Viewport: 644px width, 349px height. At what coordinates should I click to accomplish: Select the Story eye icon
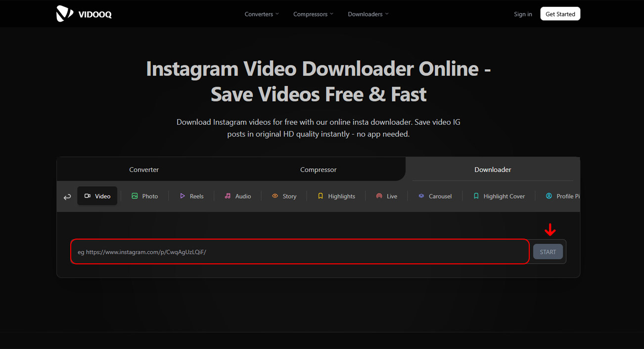275,196
